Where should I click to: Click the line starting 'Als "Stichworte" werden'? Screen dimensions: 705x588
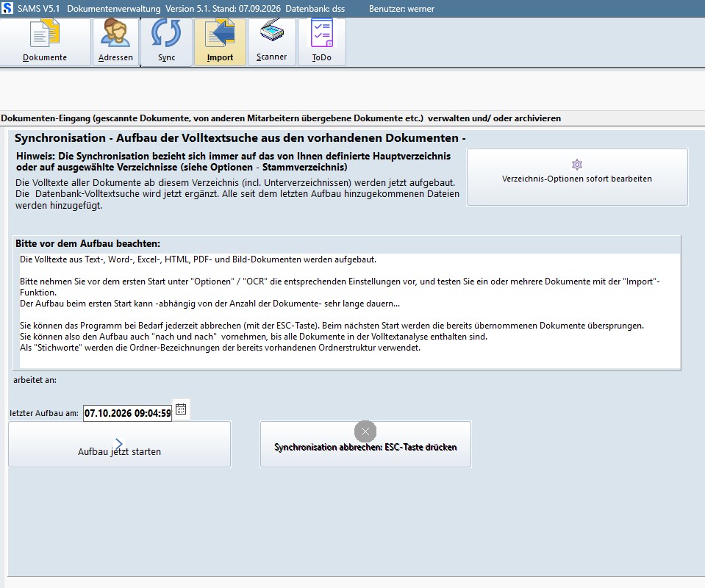220,348
